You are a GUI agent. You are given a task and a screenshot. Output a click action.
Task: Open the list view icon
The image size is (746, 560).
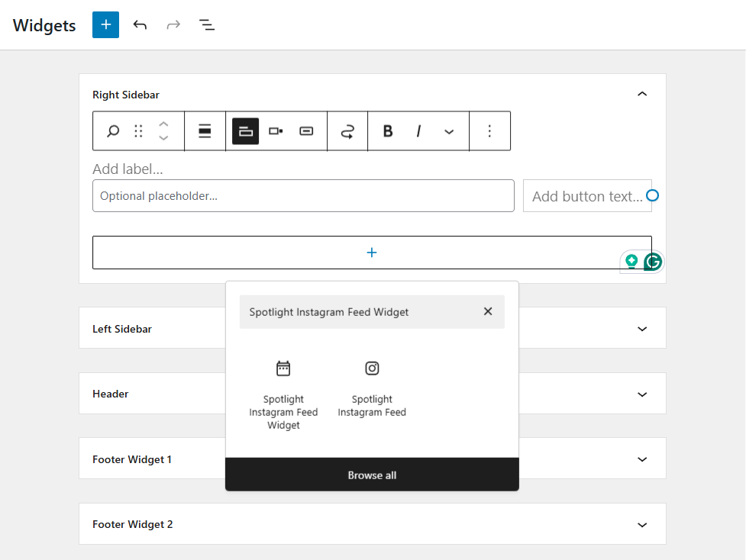click(207, 24)
